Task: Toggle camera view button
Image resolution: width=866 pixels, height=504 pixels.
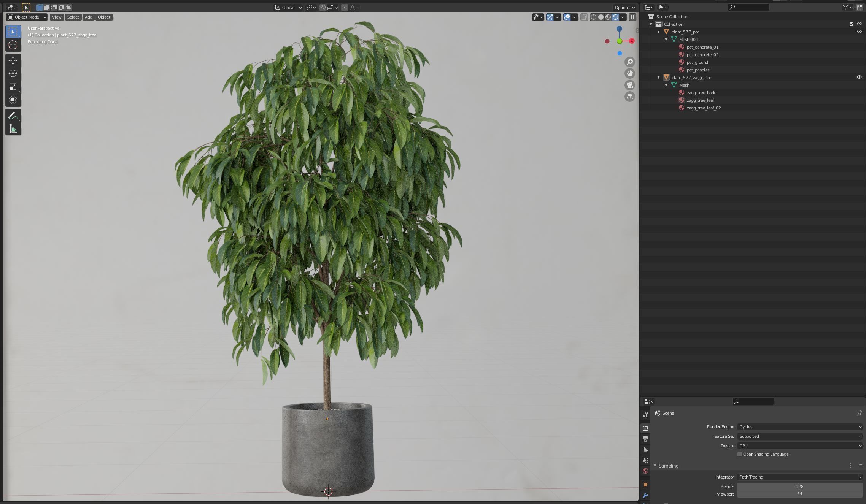Action: 630,85
